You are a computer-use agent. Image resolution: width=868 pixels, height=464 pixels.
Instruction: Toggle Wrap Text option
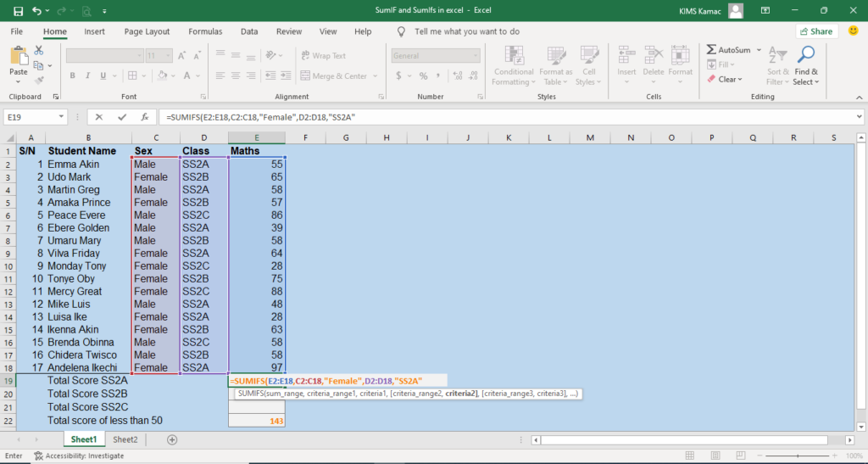324,55
